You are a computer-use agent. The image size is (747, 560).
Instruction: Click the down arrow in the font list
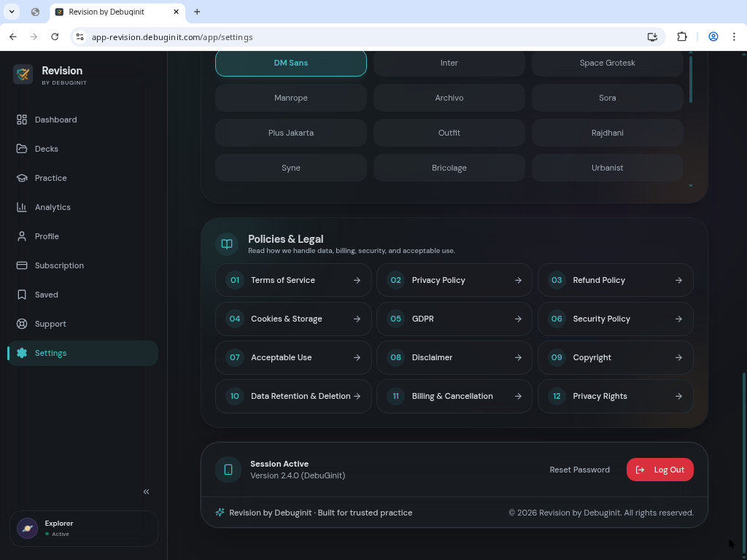coord(690,186)
